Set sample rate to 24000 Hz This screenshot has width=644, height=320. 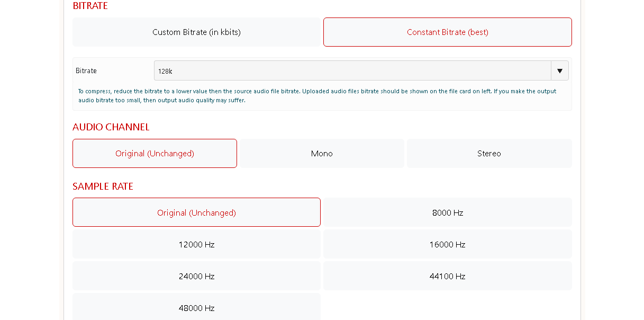196,277
